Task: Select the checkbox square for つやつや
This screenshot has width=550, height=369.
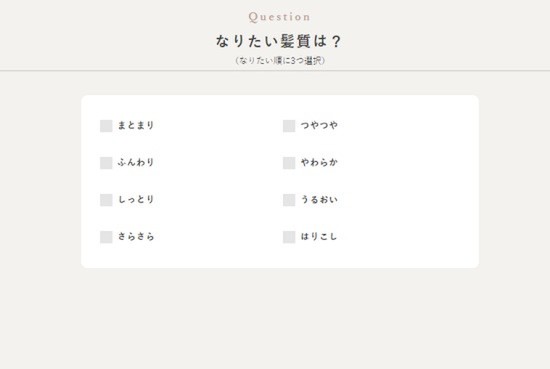Action: pyautogui.click(x=289, y=126)
